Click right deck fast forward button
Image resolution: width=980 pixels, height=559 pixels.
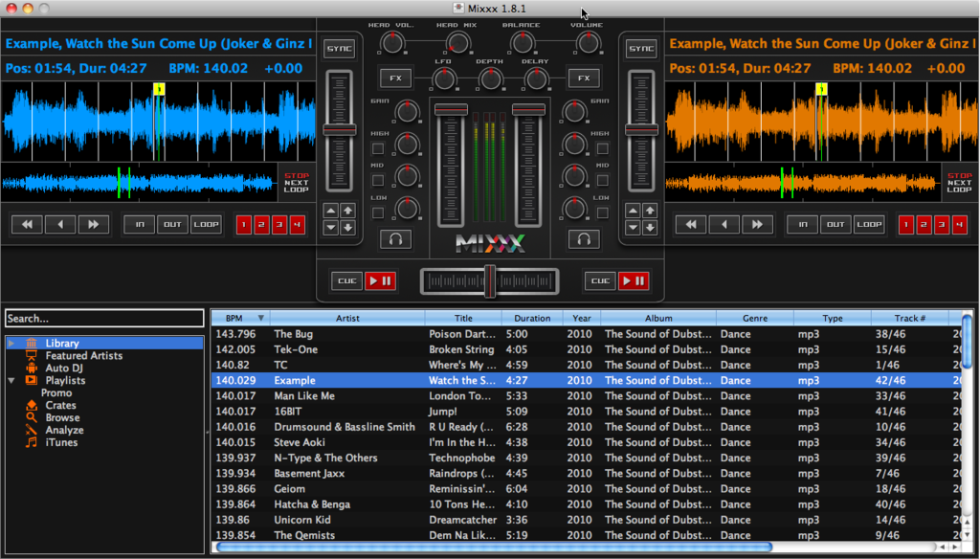point(757,225)
